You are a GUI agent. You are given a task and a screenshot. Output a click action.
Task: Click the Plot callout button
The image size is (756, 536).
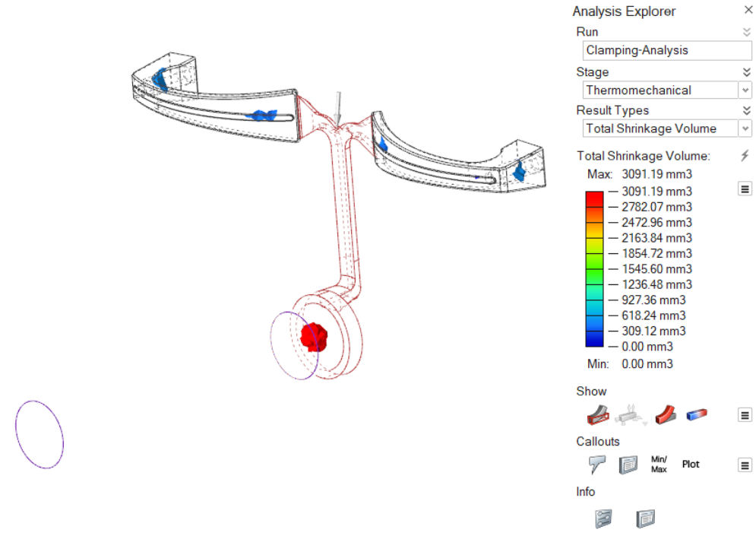coord(691,465)
